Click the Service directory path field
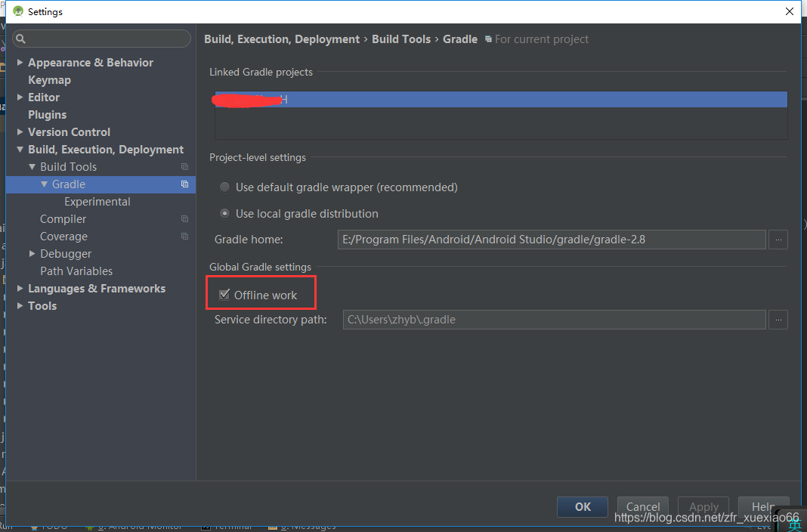The image size is (807, 532). pos(555,320)
